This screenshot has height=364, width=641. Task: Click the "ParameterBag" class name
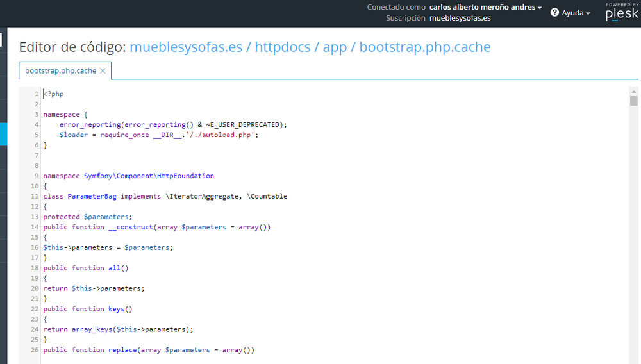coord(92,196)
